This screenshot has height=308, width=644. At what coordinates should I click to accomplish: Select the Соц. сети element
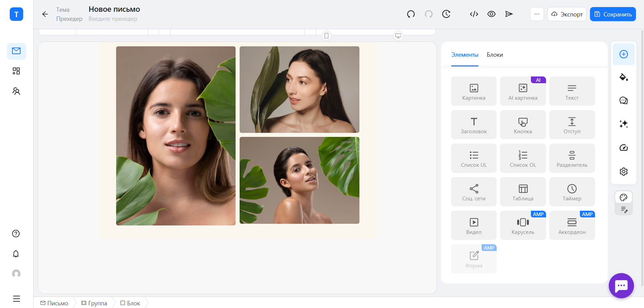click(474, 192)
